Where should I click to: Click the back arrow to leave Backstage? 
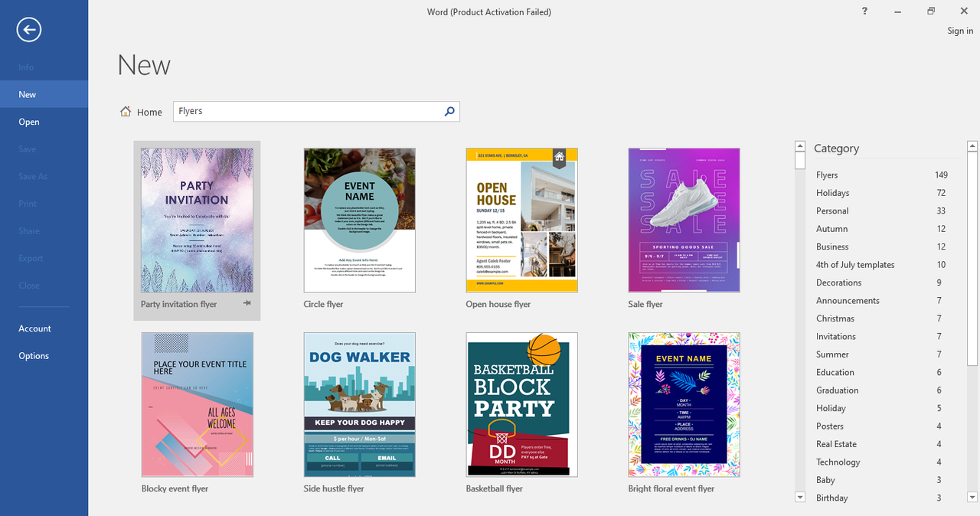pos(29,30)
